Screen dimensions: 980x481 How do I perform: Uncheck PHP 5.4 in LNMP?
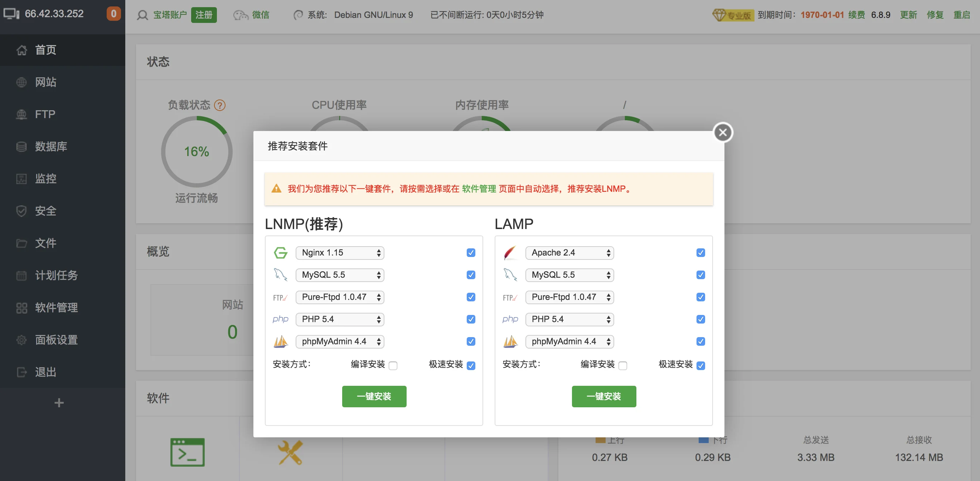(471, 319)
